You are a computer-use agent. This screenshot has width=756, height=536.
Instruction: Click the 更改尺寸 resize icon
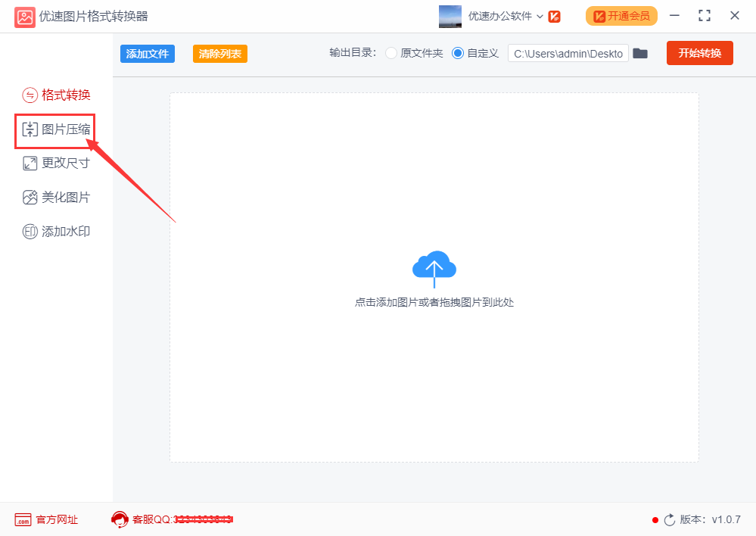(x=30, y=164)
